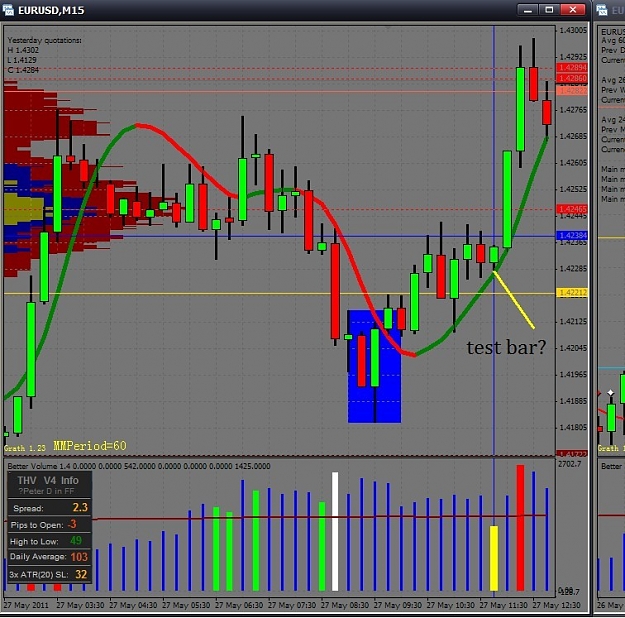This screenshot has height=618, width=625.
Task: Click the 'THV V4 Info' panel header
Action: click(48, 480)
